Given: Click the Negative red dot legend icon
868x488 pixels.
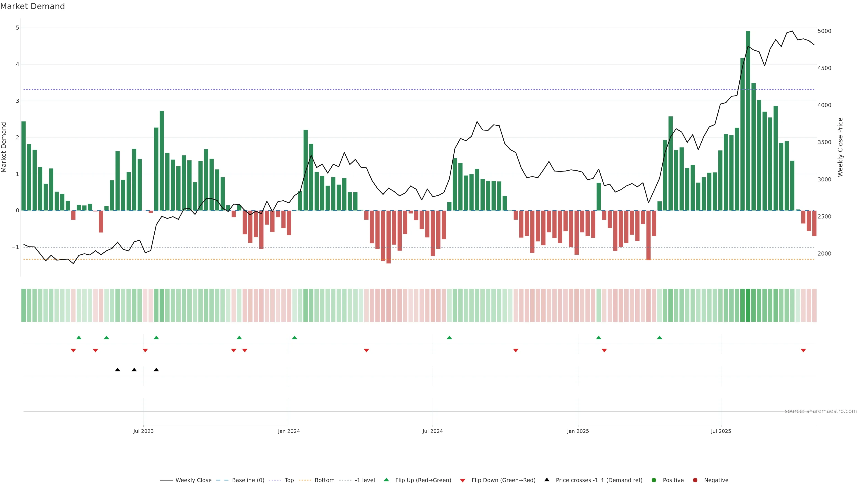Looking at the screenshot, I should (695, 480).
